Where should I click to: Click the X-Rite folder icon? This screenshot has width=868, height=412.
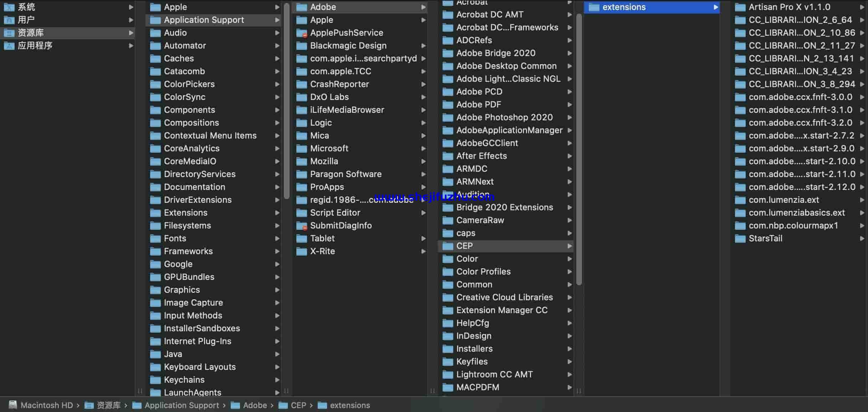[302, 251]
